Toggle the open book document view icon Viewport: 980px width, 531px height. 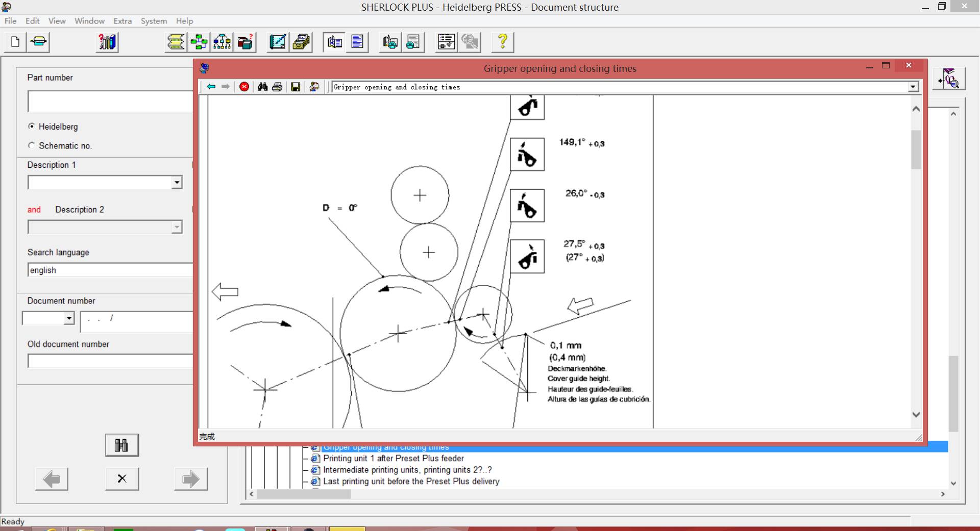pyautogui.click(x=335, y=42)
